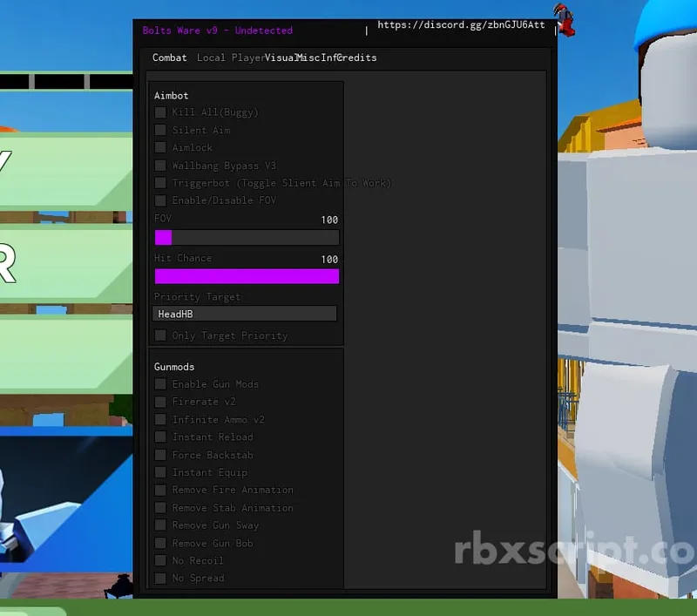Open the HeadHB priority target selector
Viewport: 697px width, 616px height.
(x=245, y=313)
